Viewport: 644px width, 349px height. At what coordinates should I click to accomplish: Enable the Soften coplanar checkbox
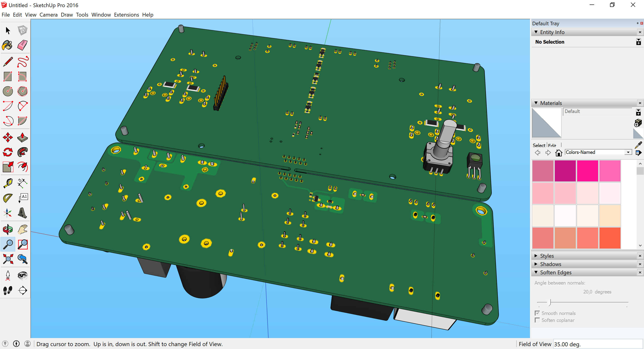(x=537, y=320)
